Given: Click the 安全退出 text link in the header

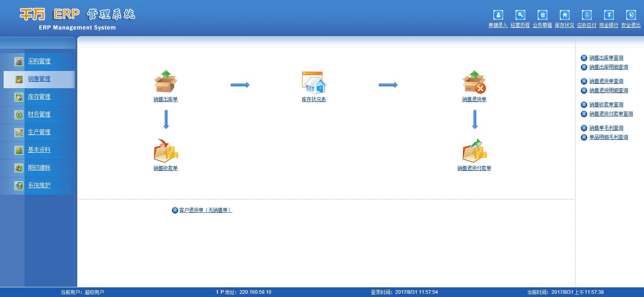Looking at the screenshot, I should [631, 25].
